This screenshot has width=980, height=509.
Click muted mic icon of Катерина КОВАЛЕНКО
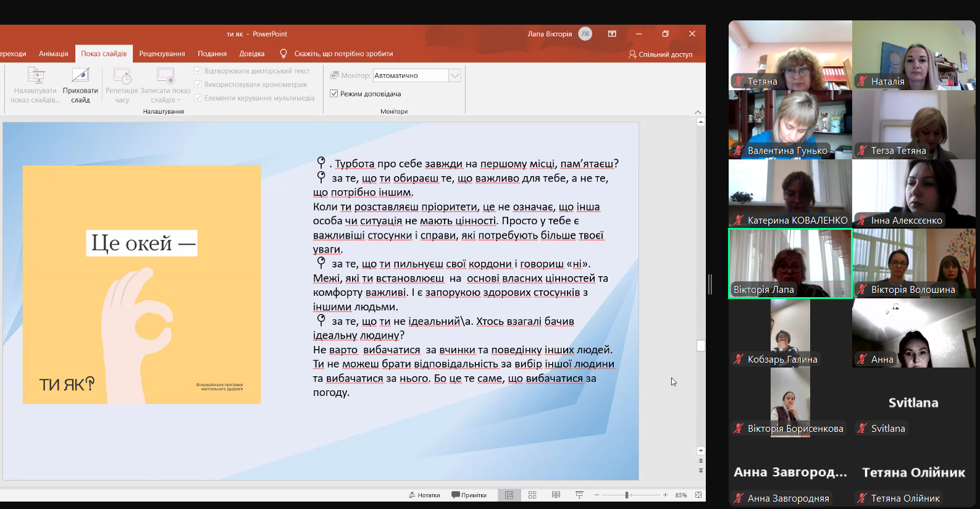coord(738,220)
